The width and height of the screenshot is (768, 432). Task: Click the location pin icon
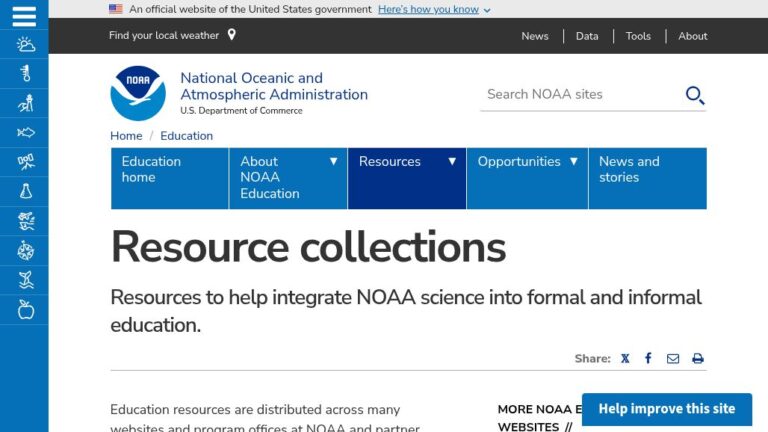point(232,35)
